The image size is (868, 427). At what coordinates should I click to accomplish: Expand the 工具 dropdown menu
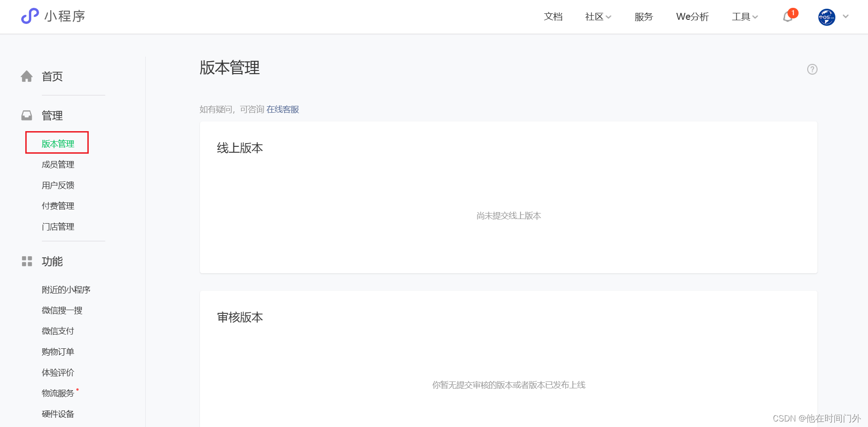point(745,17)
